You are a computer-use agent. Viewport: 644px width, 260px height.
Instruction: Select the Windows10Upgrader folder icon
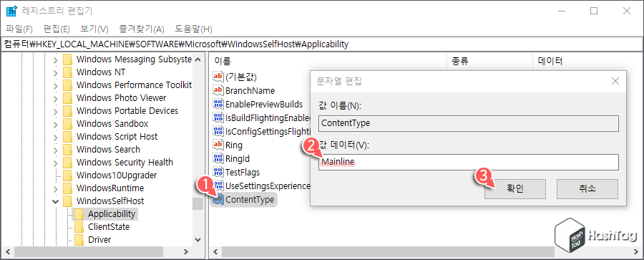coord(68,175)
